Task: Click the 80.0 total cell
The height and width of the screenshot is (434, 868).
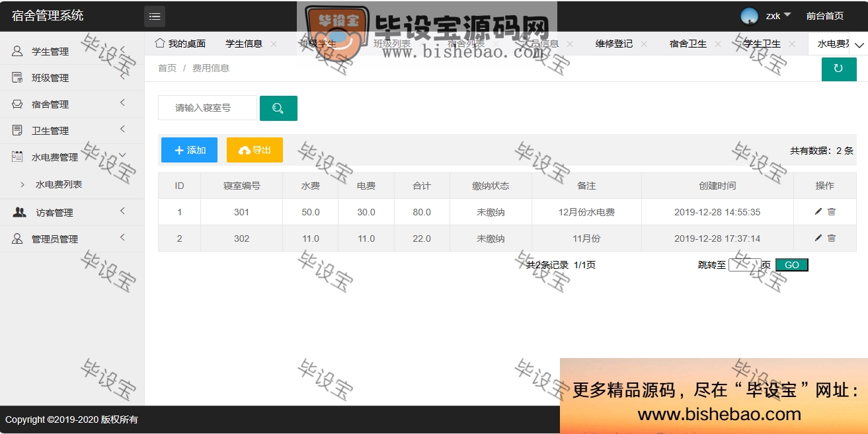Action: point(422,212)
